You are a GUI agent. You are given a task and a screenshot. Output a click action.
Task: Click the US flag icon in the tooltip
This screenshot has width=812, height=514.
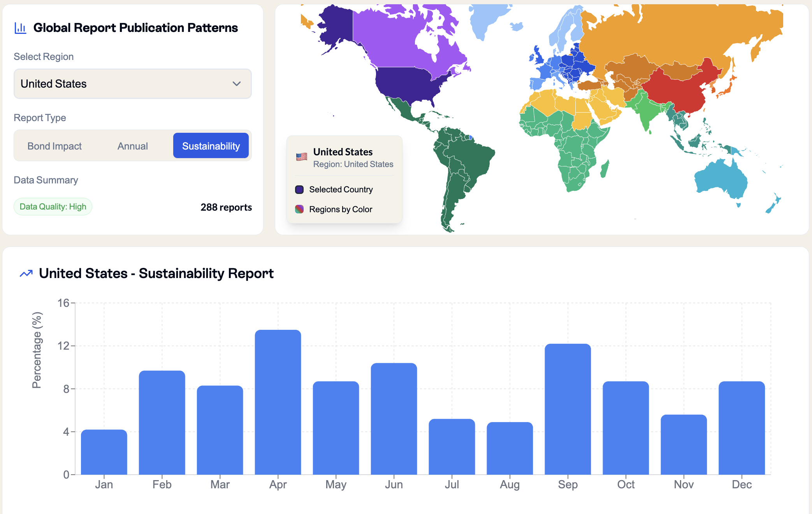click(x=302, y=157)
